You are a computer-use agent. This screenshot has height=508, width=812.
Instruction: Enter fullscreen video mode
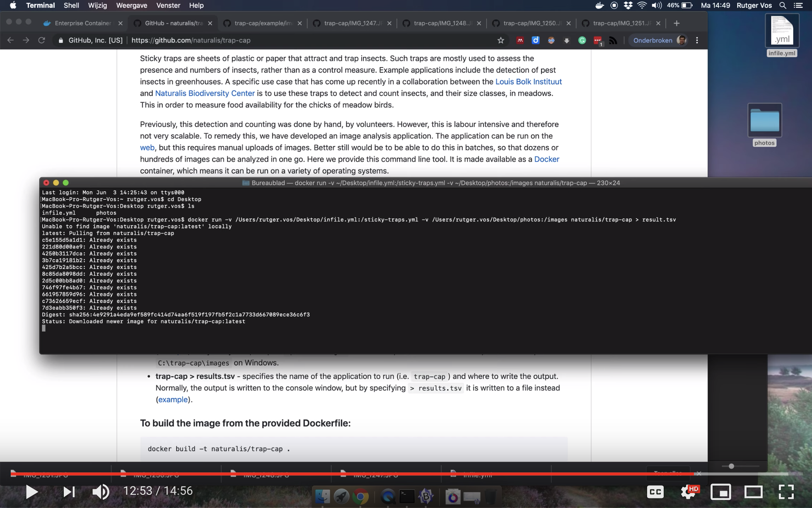[786, 492]
